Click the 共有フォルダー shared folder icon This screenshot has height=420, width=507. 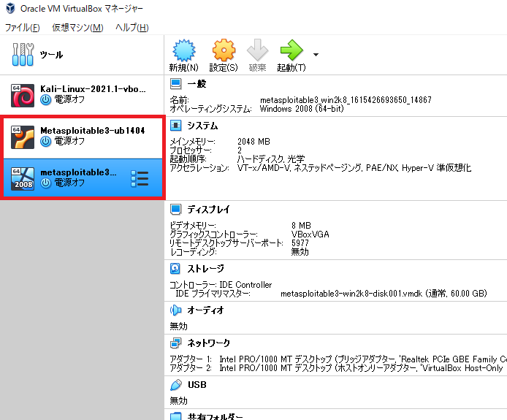click(176, 416)
